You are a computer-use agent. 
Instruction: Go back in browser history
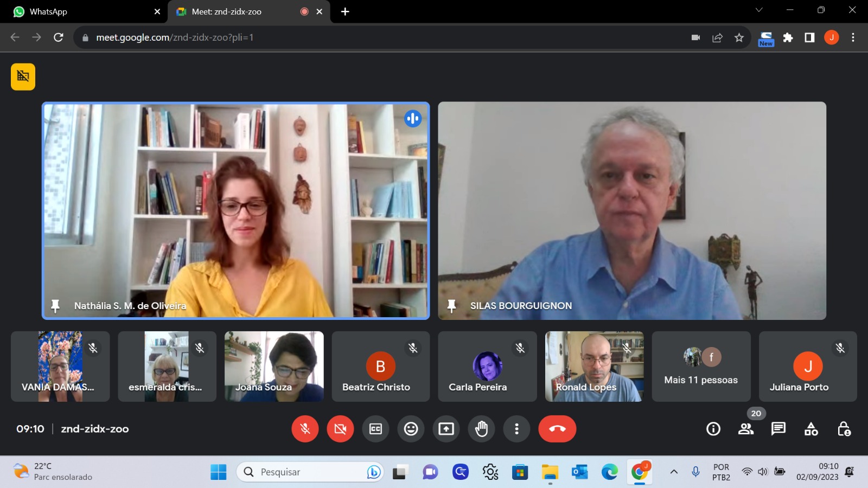click(15, 37)
